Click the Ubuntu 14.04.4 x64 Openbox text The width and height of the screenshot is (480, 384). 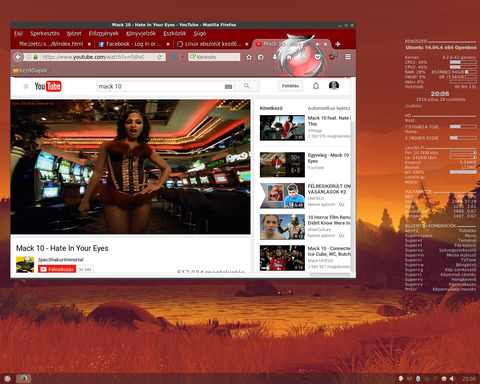click(441, 48)
